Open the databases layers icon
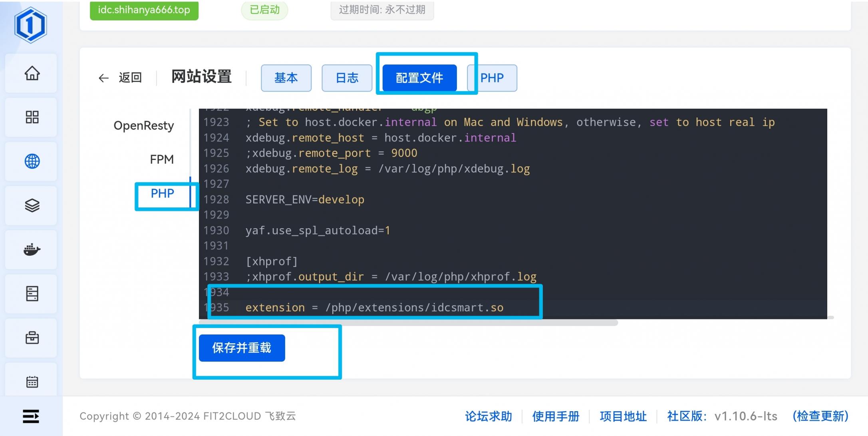 (32, 205)
